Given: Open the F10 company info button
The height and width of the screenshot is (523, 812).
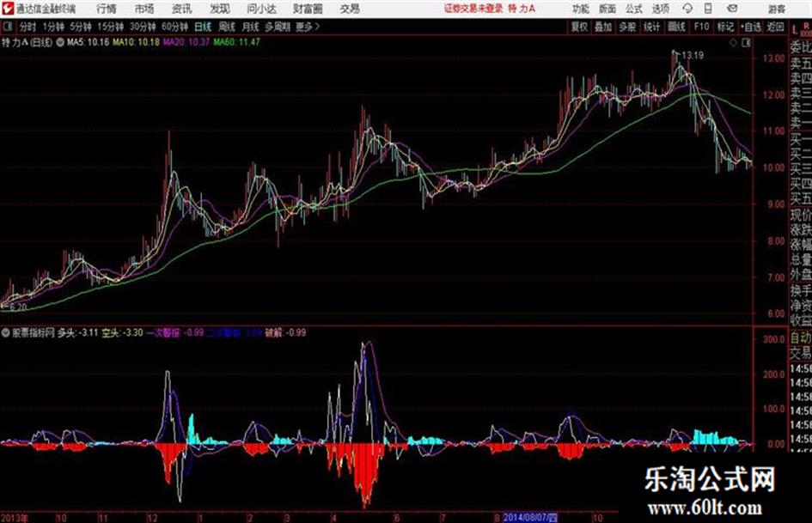Looking at the screenshot, I should 701,27.
